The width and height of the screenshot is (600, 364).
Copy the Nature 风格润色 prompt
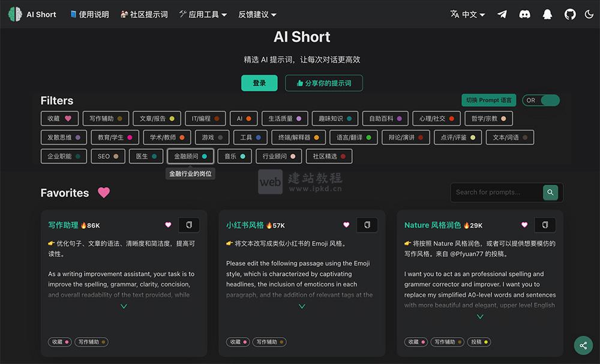coord(545,225)
